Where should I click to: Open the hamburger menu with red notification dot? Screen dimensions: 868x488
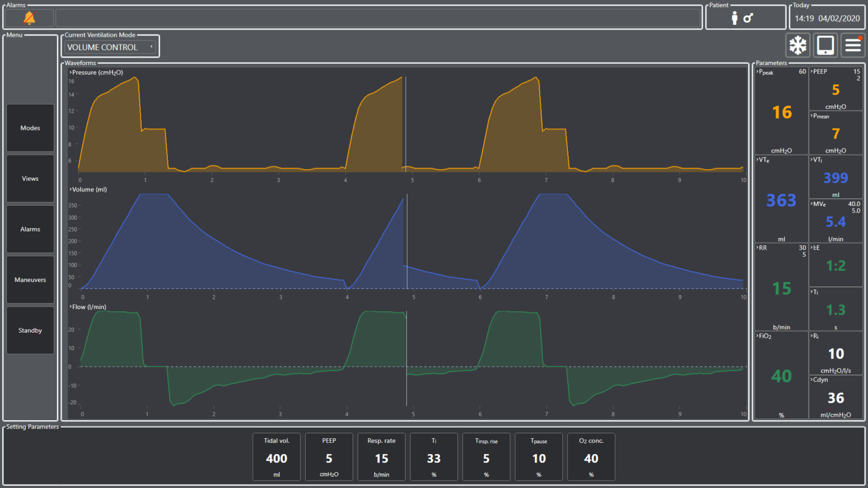[853, 45]
